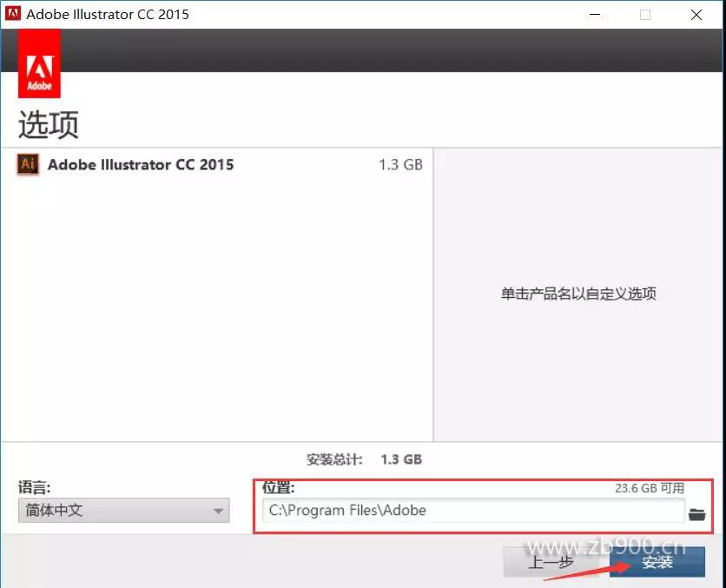Click the 位置 label
726x588 pixels.
click(x=278, y=487)
